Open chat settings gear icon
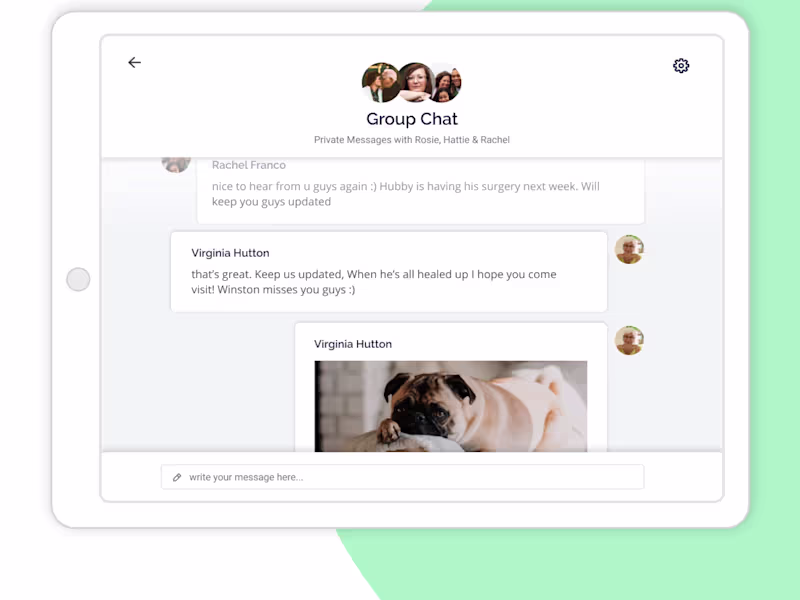 [681, 65]
